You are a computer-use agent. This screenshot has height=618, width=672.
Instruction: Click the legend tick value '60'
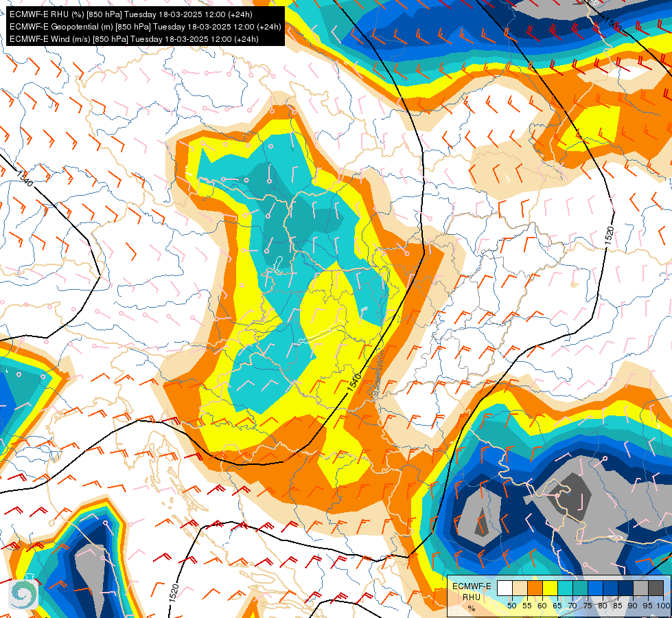point(542,606)
